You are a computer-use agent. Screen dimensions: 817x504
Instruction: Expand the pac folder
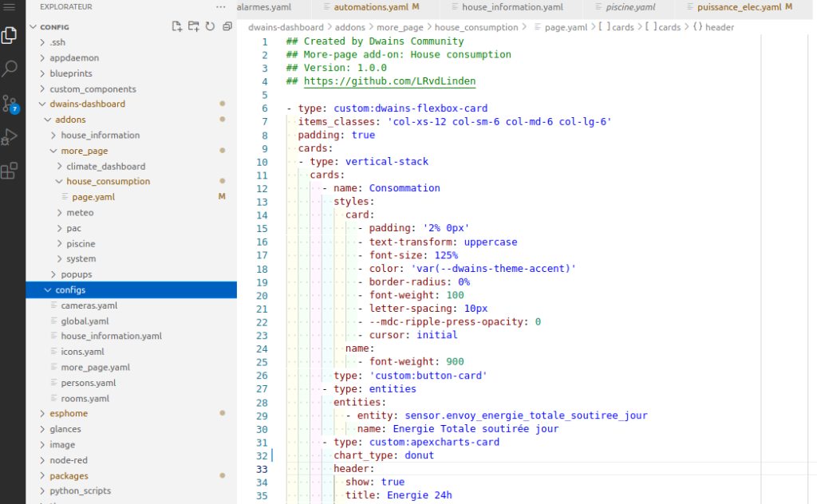[132, 228]
